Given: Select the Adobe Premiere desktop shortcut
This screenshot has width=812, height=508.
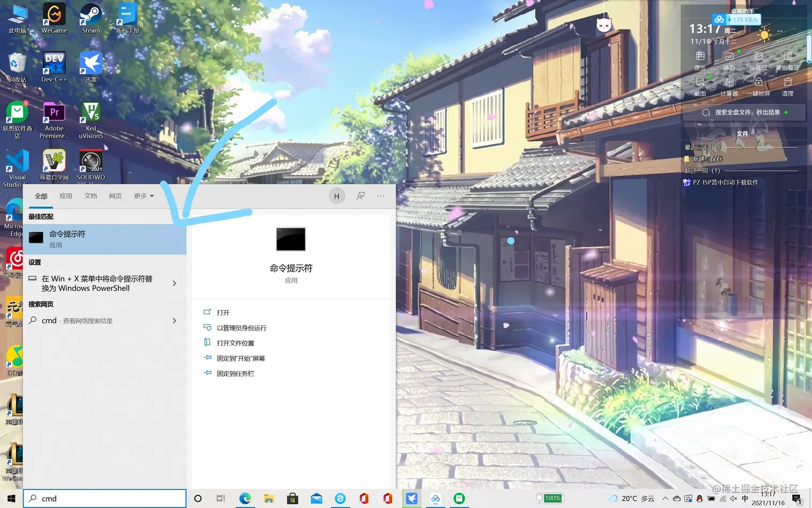Looking at the screenshot, I should [54, 120].
